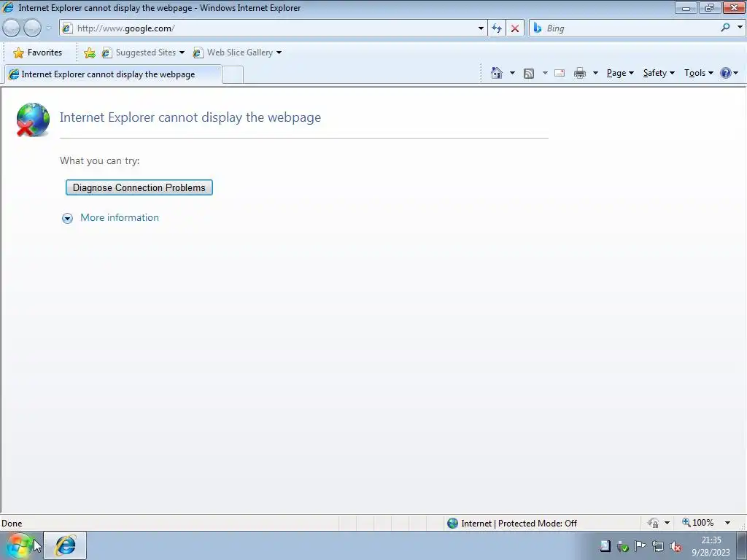Click the muted volume tray icon

675,547
